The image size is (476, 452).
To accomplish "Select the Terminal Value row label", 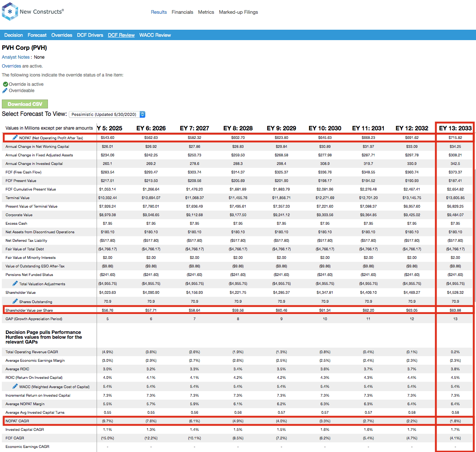I will click(x=17, y=198).
